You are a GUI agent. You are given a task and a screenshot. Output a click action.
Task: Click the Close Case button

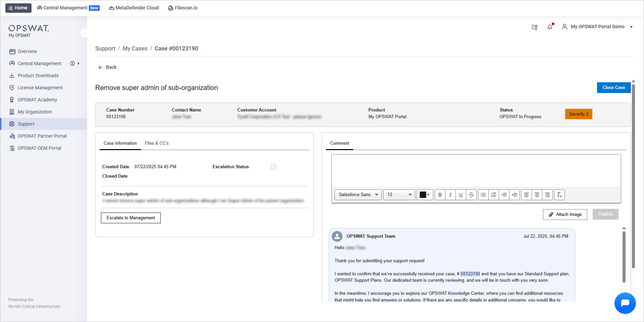[x=614, y=88]
